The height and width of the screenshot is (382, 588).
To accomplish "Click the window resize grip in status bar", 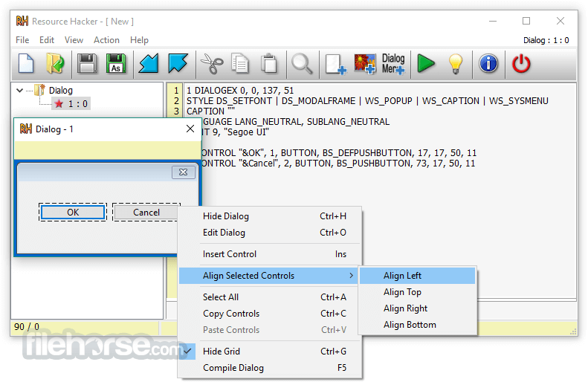I will click(573, 331).
